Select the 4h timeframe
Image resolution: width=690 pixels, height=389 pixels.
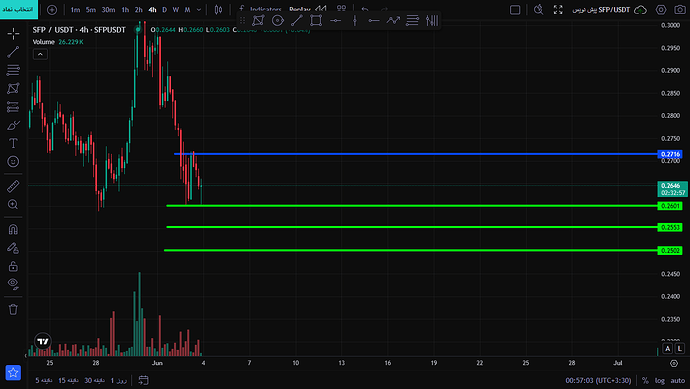tap(152, 10)
